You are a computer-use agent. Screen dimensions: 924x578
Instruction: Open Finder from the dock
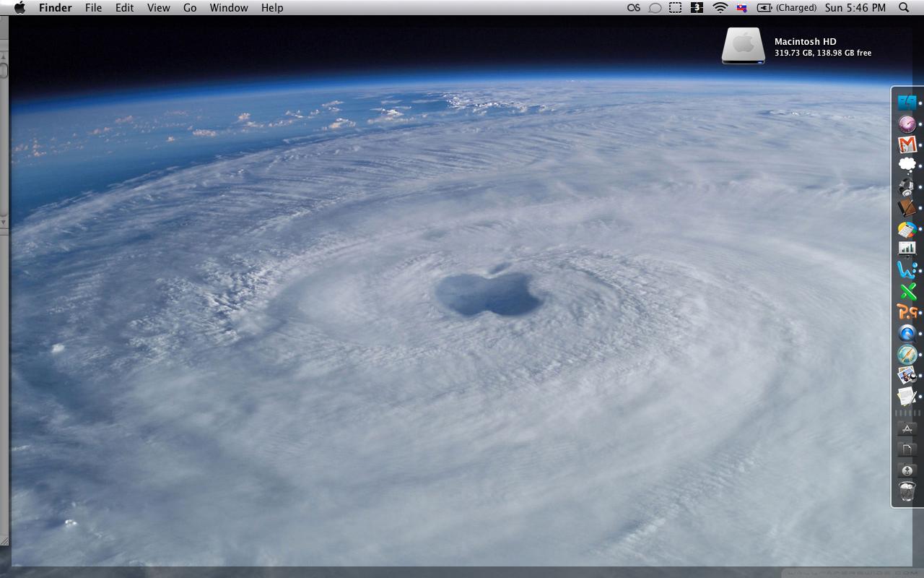[x=907, y=103]
